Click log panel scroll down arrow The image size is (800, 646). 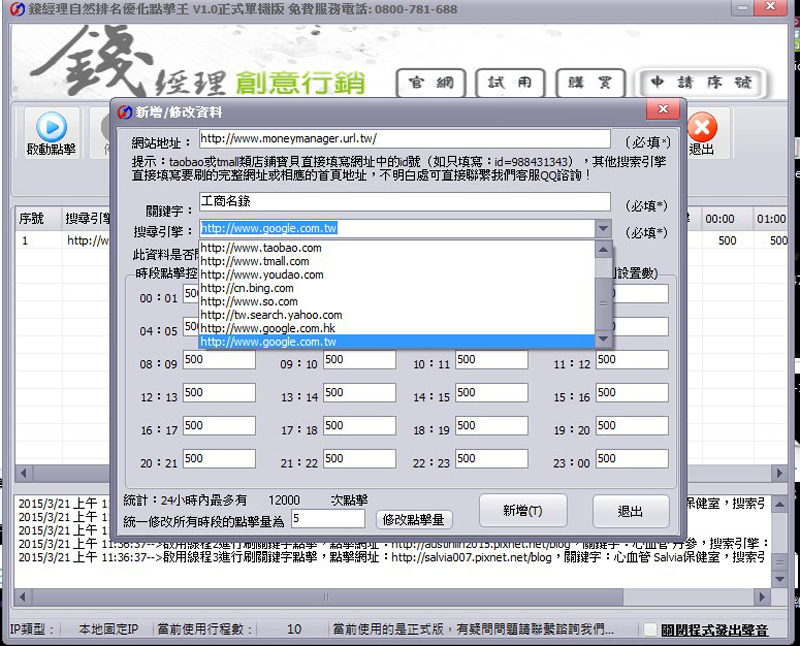point(780,579)
